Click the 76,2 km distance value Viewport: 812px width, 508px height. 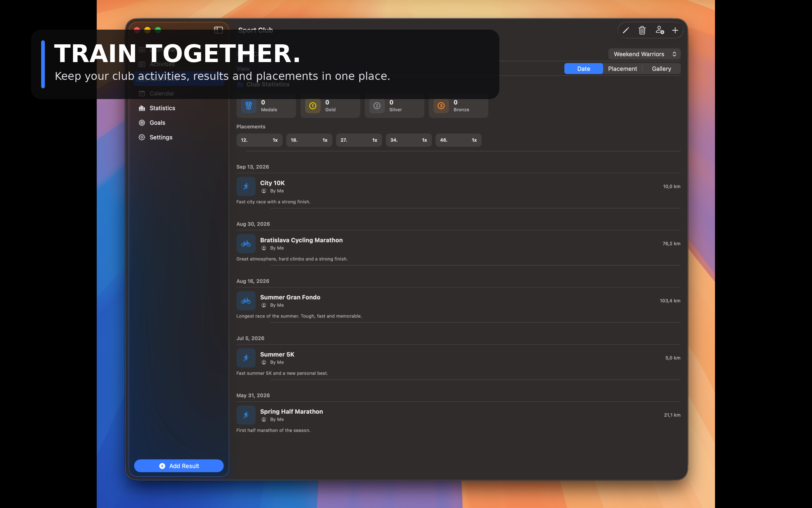tap(671, 244)
